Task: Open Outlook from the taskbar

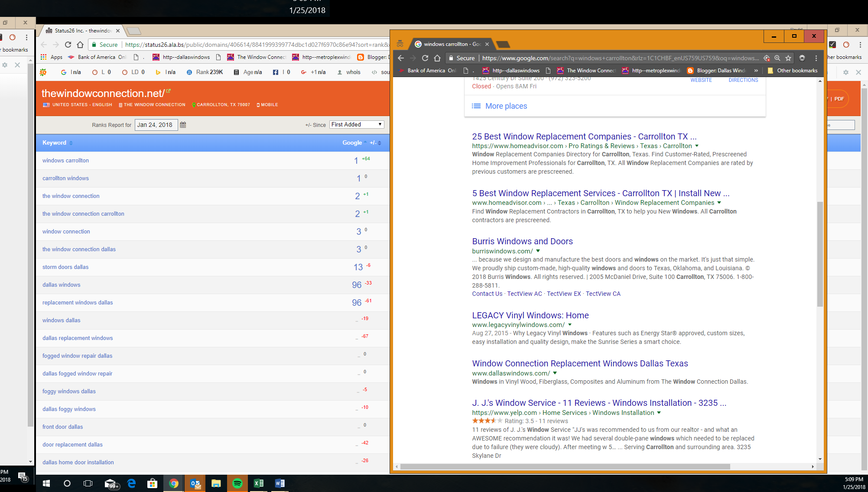Action: [195, 483]
